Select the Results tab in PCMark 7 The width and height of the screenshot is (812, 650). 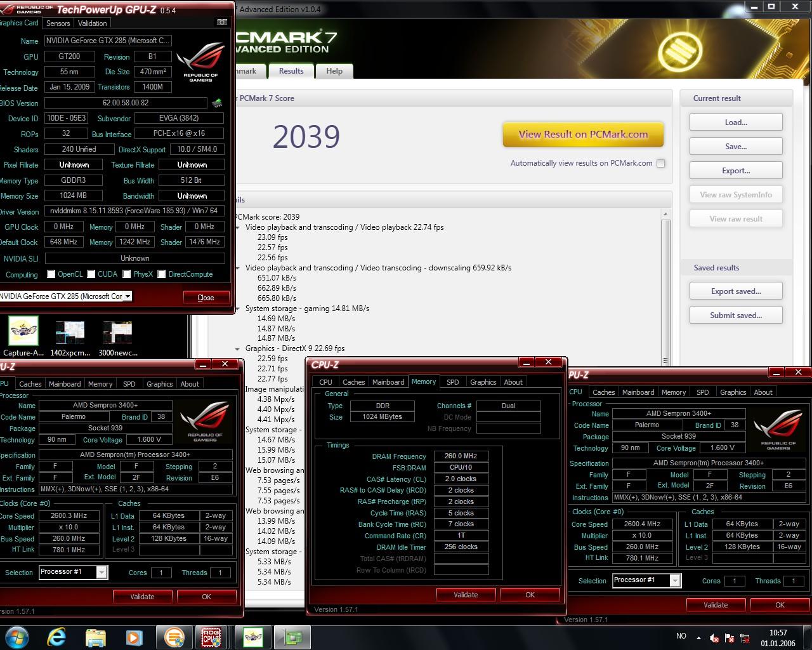click(x=291, y=71)
